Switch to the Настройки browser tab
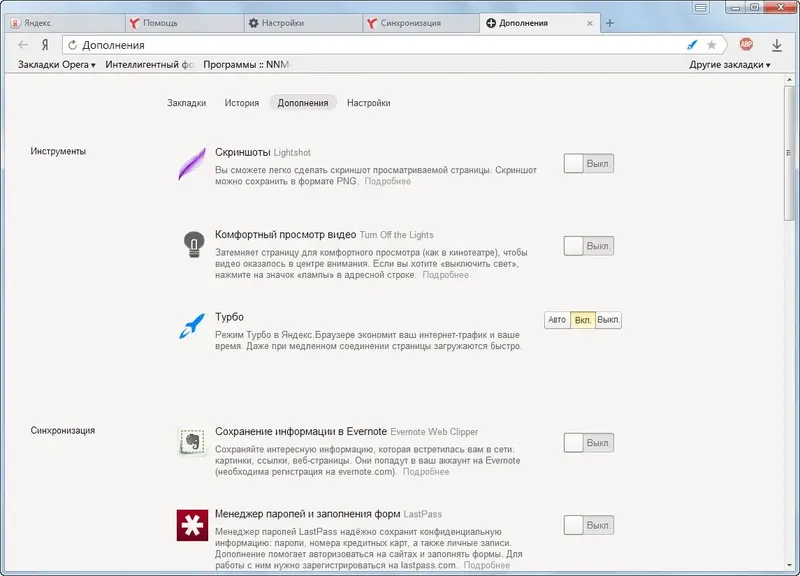800x576 pixels. pos(304,23)
